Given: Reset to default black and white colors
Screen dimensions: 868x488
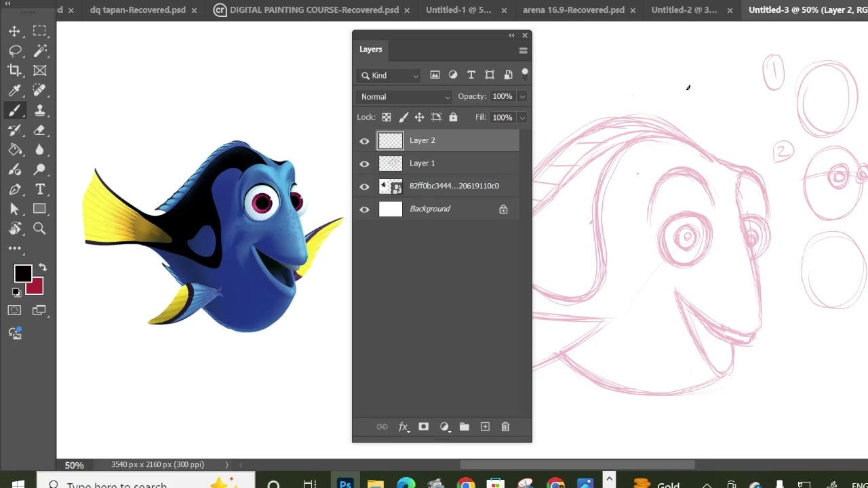Looking at the screenshot, I should click(16, 293).
